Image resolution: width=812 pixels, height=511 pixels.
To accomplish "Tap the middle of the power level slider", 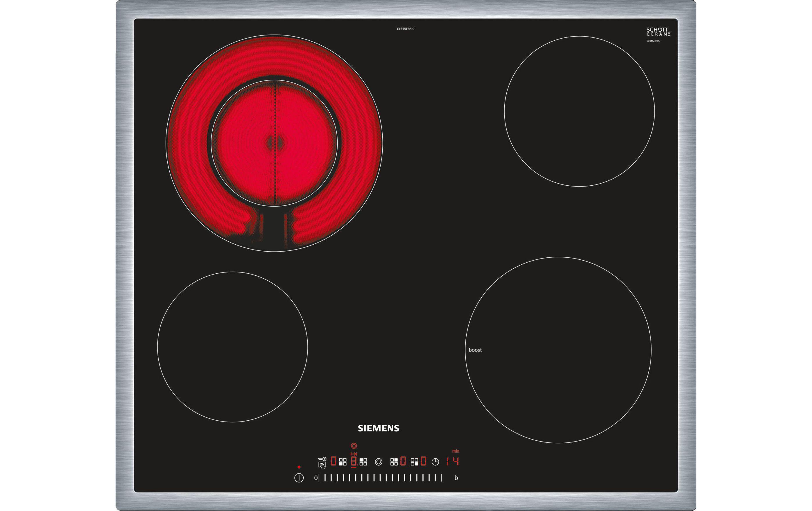I will pyautogui.click(x=380, y=478).
